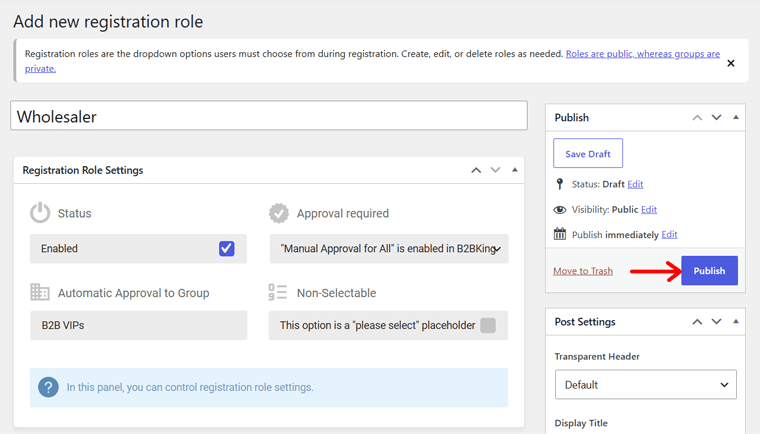Move Registration Role Settings panel down
The height and width of the screenshot is (434, 760).
[x=495, y=170]
